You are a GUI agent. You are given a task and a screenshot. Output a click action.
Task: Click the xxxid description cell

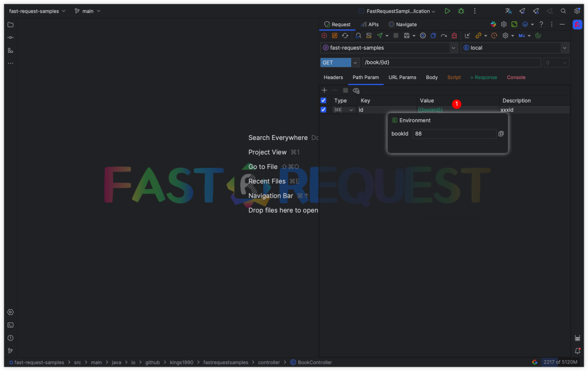[535, 110]
